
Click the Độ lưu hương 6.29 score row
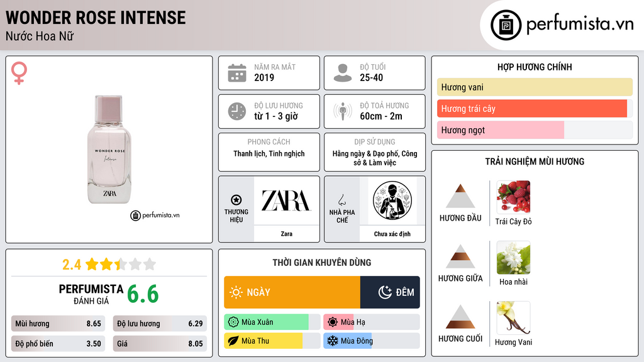[160, 324]
